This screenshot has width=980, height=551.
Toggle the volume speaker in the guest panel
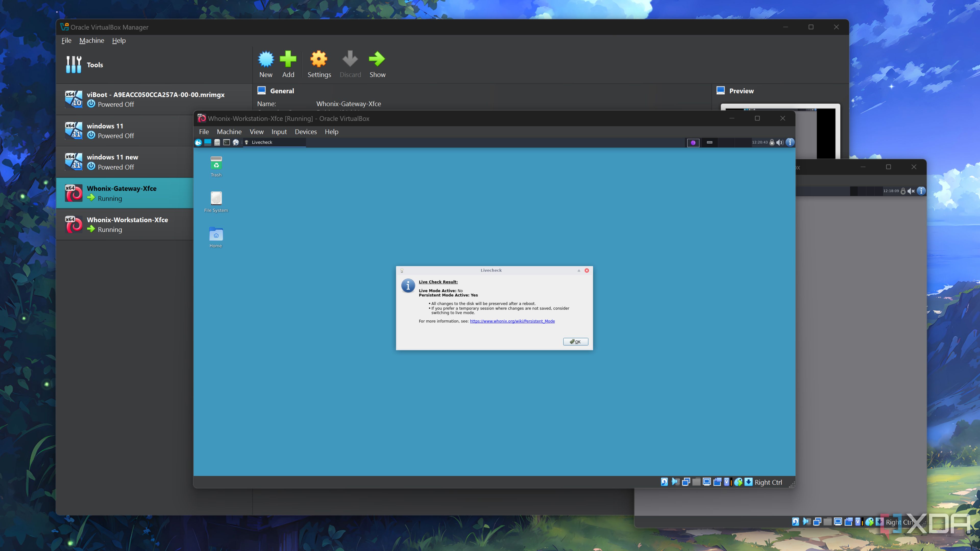(779, 142)
